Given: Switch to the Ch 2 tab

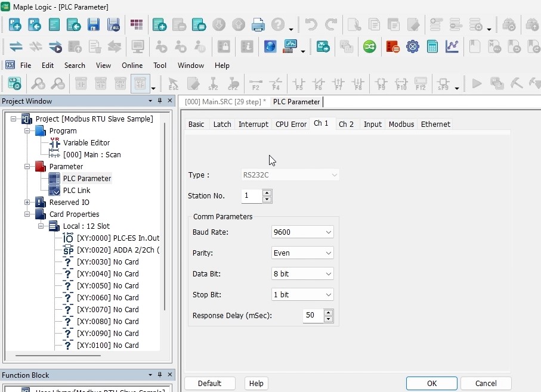Looking at the screenshot, I should coord(346,125).
